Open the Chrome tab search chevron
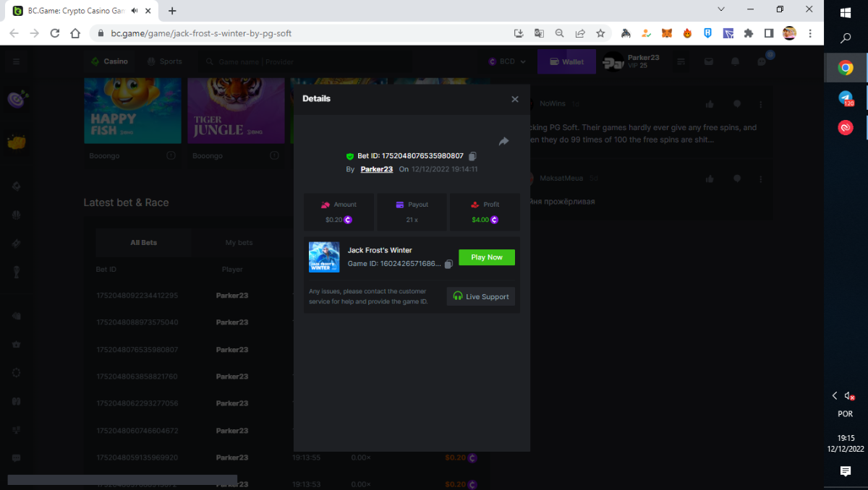The width and height of the screenshot is (868, 490). pyautogui.click(x=721, y=9)
